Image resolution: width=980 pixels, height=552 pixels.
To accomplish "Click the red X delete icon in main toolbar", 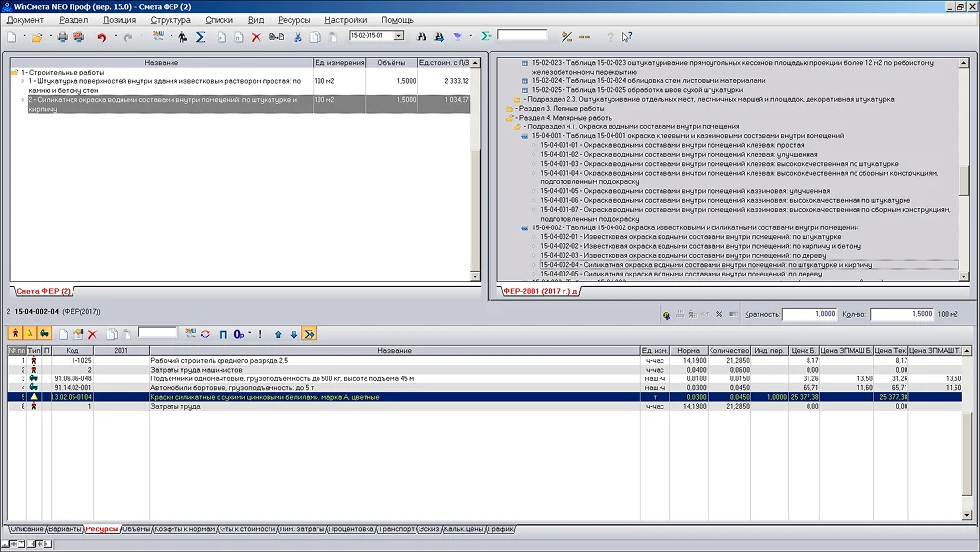I will point(256,37).
